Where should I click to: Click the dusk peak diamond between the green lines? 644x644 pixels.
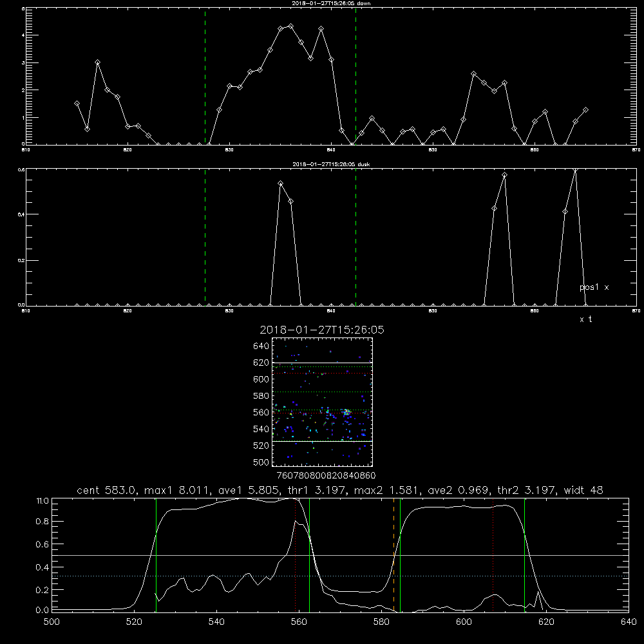pyautogui.click(x=281, y=184)
